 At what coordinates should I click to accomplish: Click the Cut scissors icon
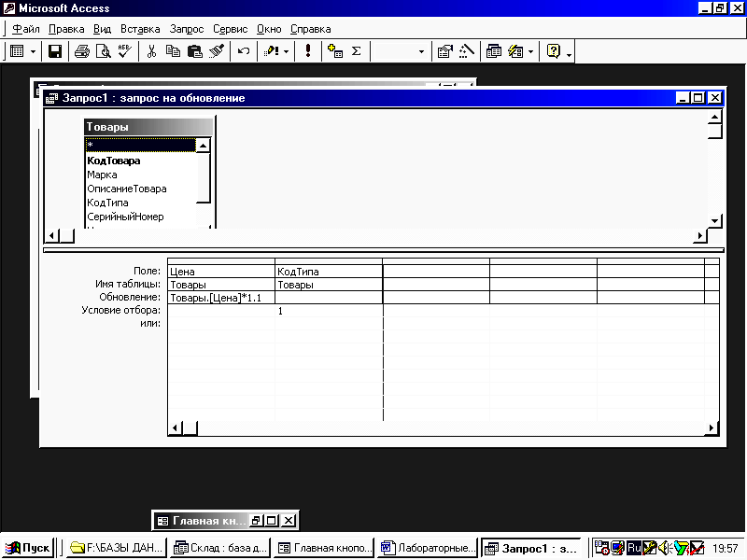[x=151, y=51]
